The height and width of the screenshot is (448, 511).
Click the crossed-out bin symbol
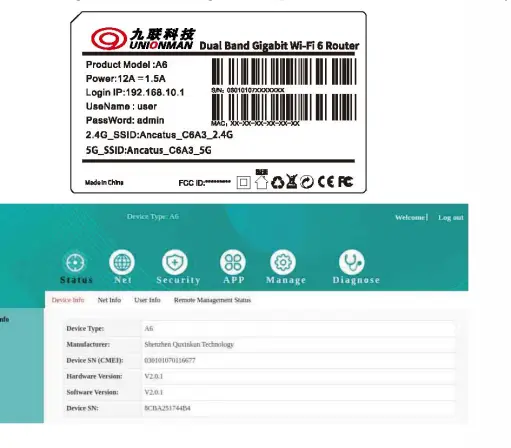click(x=291, y=182)
